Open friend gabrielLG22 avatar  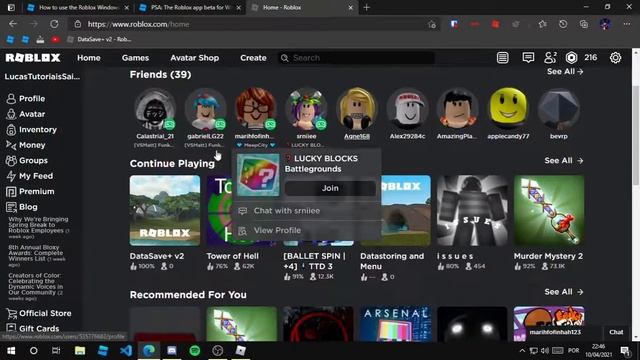pos(205,109)
